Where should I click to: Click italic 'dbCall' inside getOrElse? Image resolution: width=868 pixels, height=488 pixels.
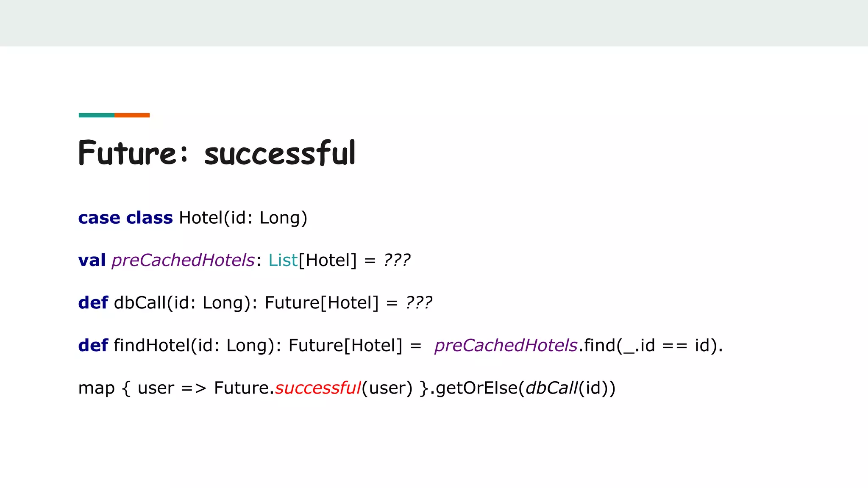tap(551, 388)
